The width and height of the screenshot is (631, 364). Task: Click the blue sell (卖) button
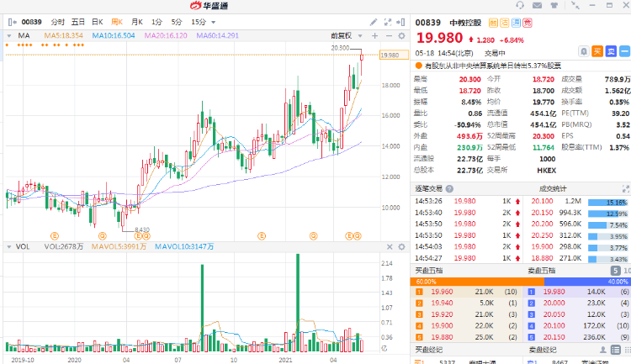tap(611, 51)
